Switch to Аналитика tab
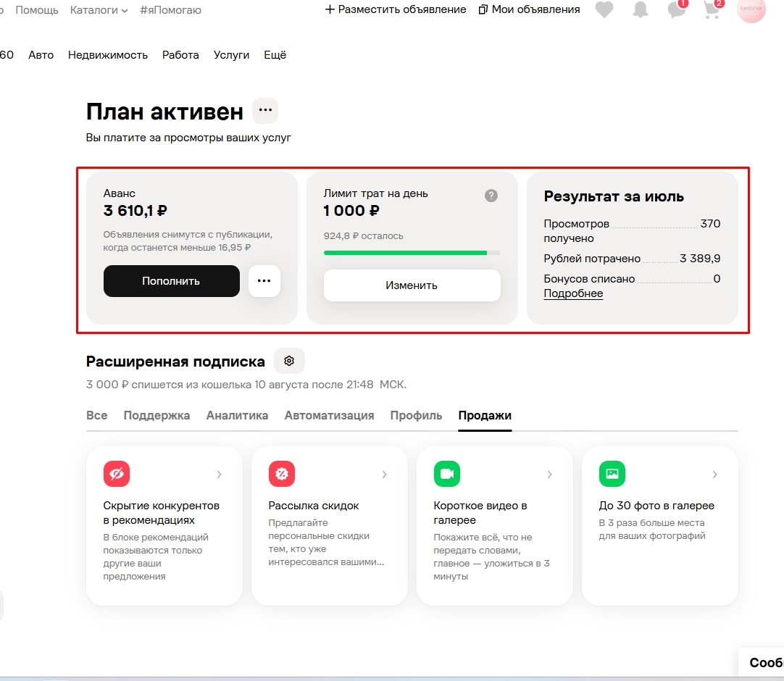Image resolution: width=784 pixels, height=681 pixels. click(x=237, y=416)
